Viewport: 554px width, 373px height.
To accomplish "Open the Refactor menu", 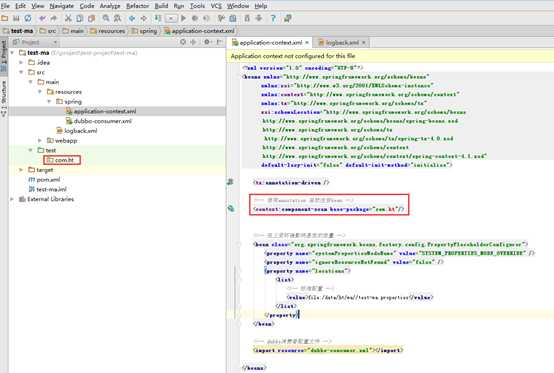I will coord(137,6).
